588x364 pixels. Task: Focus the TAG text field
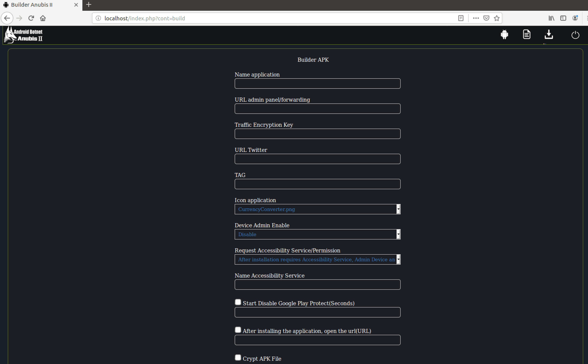pyautogui.click(x=317, y=184)
